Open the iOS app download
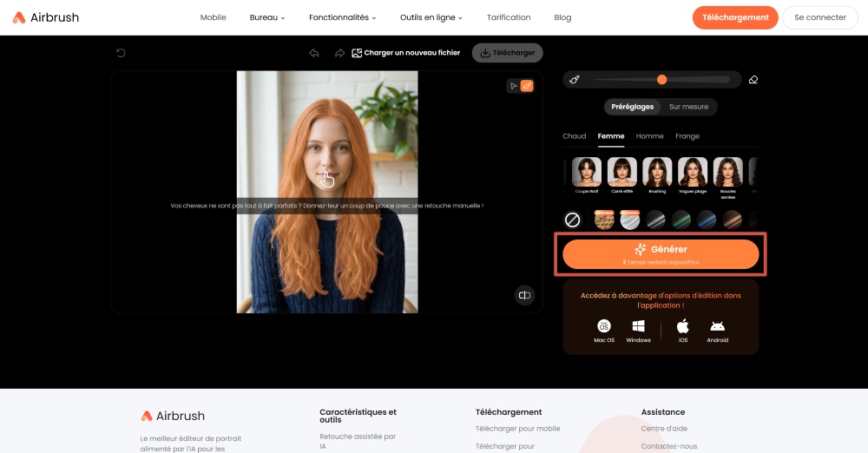868x453 pixels. pyautogui.click(x=683, y=332)
